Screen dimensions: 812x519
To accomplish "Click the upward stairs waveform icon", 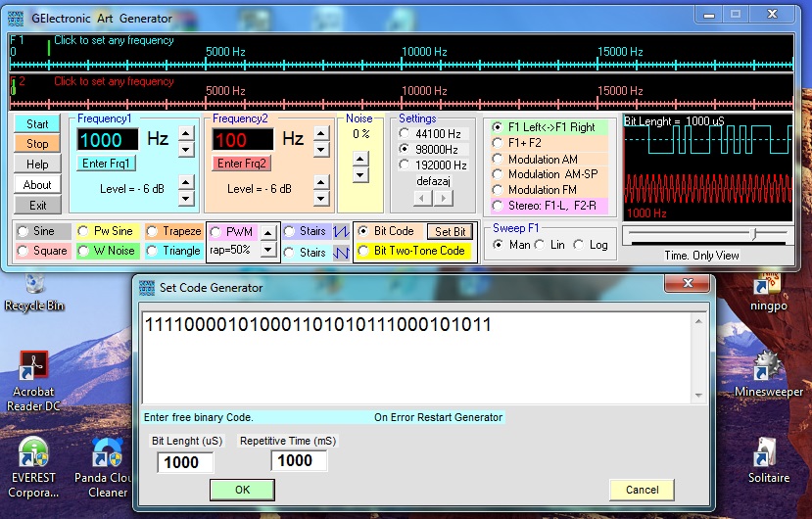I will (341, 231).
